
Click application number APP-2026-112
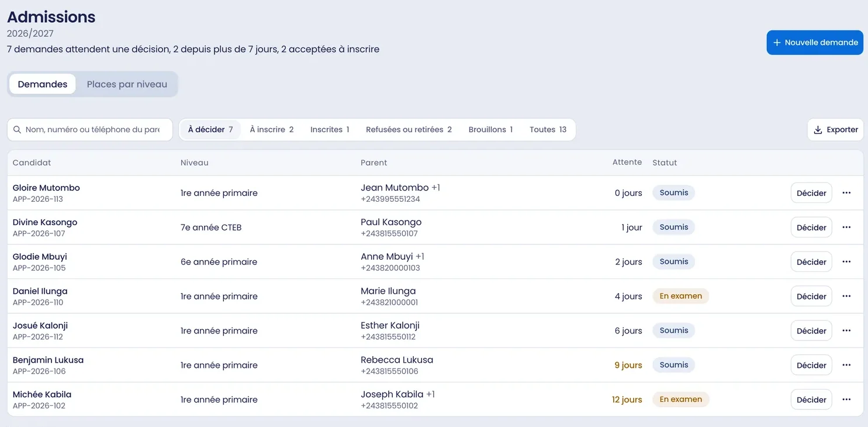(x=38, y=337)
